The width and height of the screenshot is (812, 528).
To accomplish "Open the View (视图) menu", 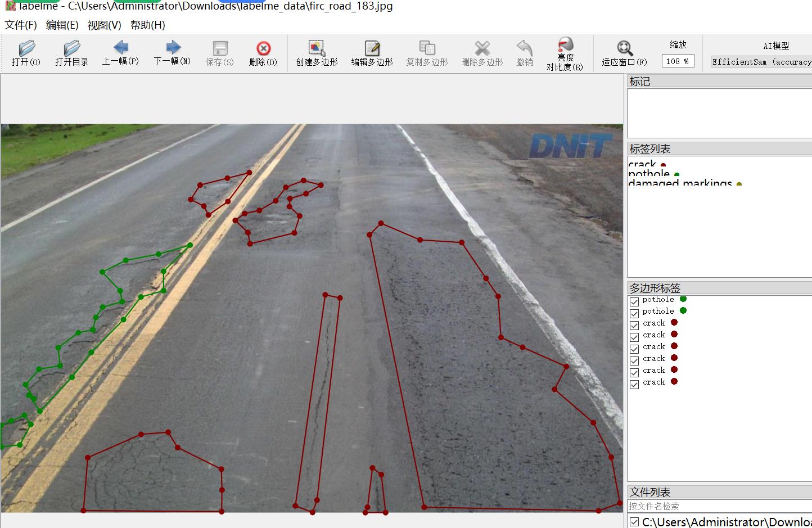I will point(104,25).
